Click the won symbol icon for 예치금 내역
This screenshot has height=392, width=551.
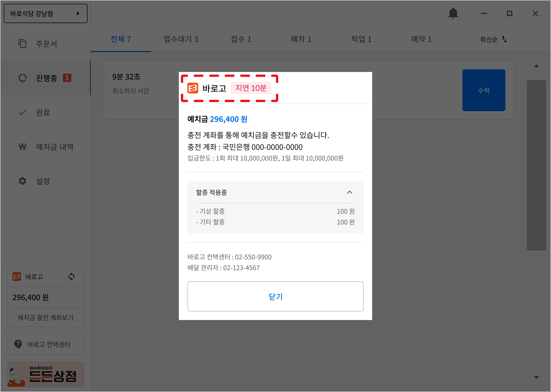[x=22, y=147]
